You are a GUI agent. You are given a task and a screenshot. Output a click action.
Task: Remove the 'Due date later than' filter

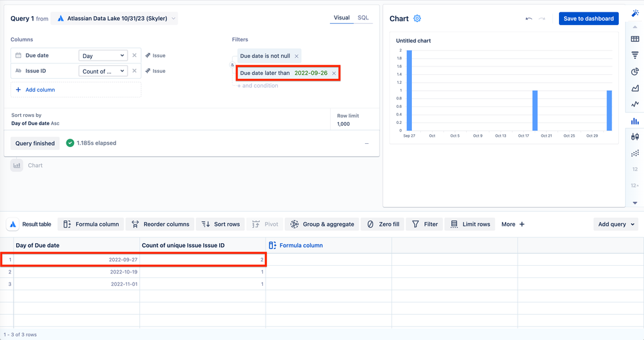[x=334, y=73]
